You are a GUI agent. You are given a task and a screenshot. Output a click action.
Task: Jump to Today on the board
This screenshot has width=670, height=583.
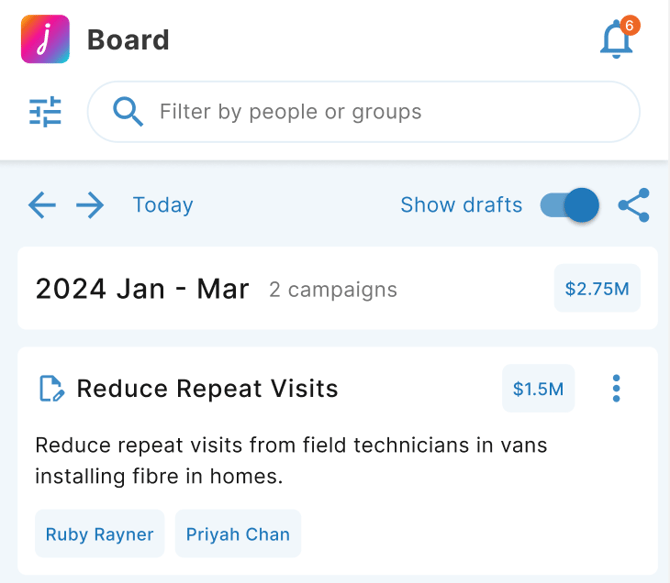(163, 205)
